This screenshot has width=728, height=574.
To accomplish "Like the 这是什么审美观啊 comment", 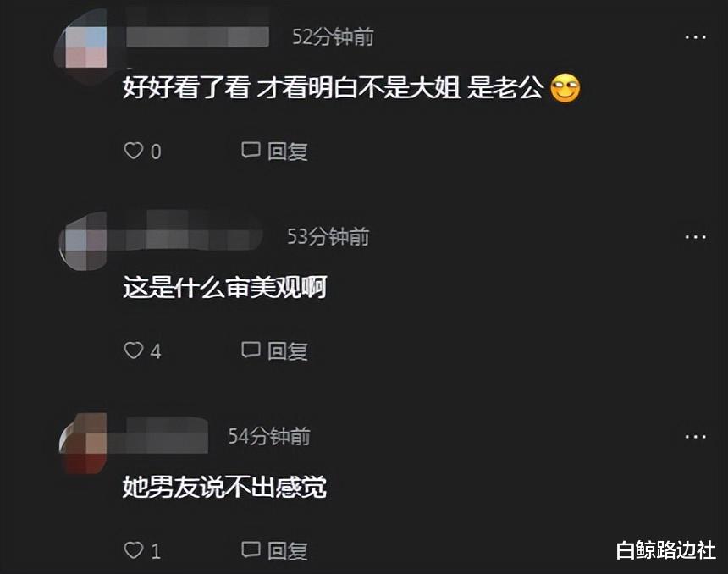I will [134, 350].
